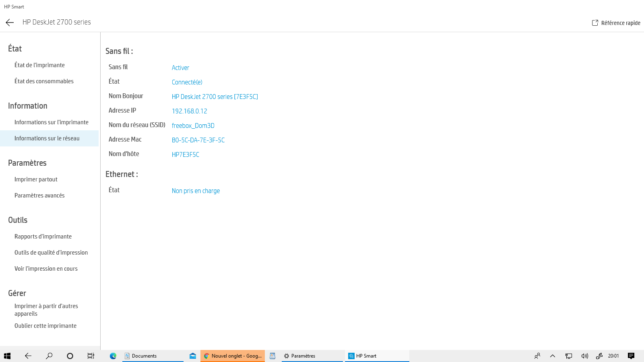Click host name HP7E3F5C
The width and height of the screenshot is (644, 362).
(x=186, y=154)
